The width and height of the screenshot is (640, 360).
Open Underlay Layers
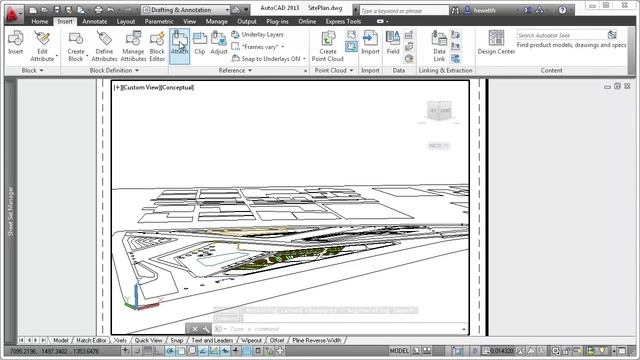coord(258,35)
